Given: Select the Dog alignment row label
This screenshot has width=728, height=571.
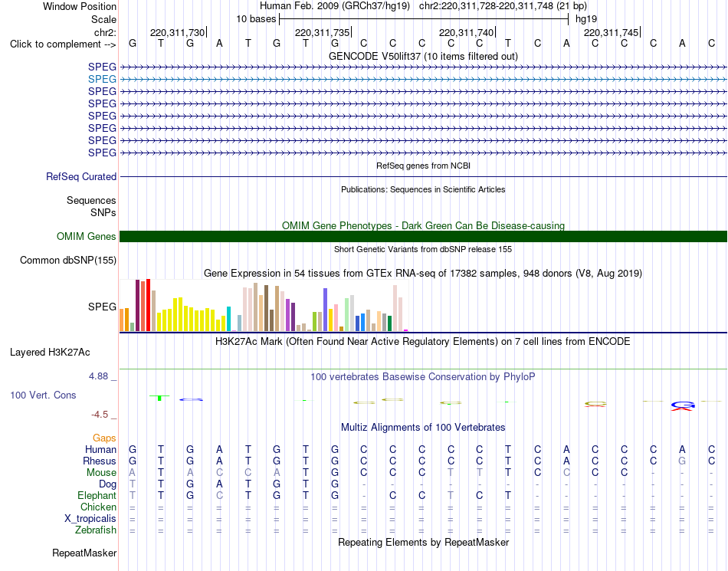Looking at the screenshot, I should coord(107,484).
